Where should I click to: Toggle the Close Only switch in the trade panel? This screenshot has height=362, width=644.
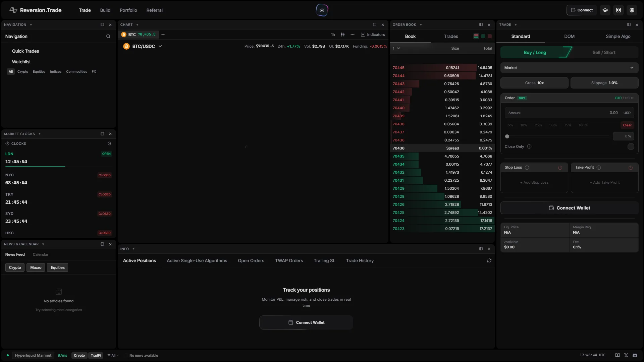click(x=631, y=146)
